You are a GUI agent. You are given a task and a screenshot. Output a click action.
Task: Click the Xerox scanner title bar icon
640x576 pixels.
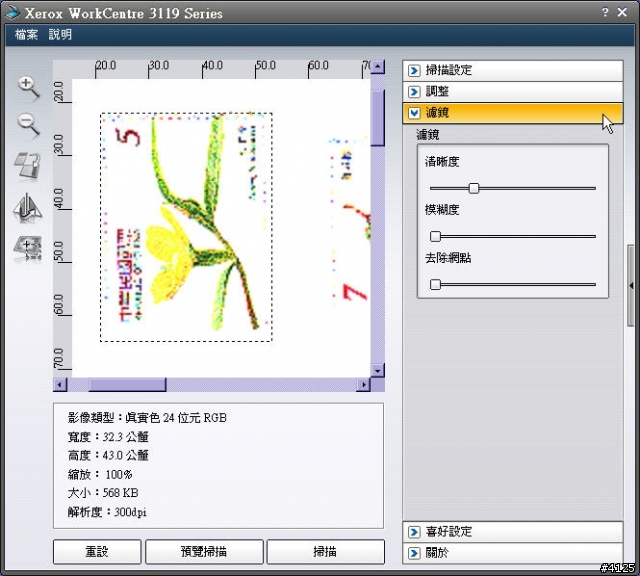tap(12, 13)
